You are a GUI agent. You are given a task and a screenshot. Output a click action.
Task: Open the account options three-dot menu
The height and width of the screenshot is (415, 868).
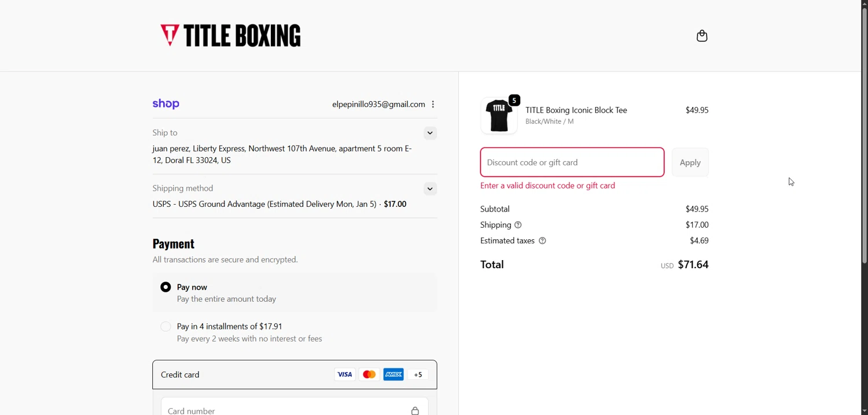[x=433, y=105]
